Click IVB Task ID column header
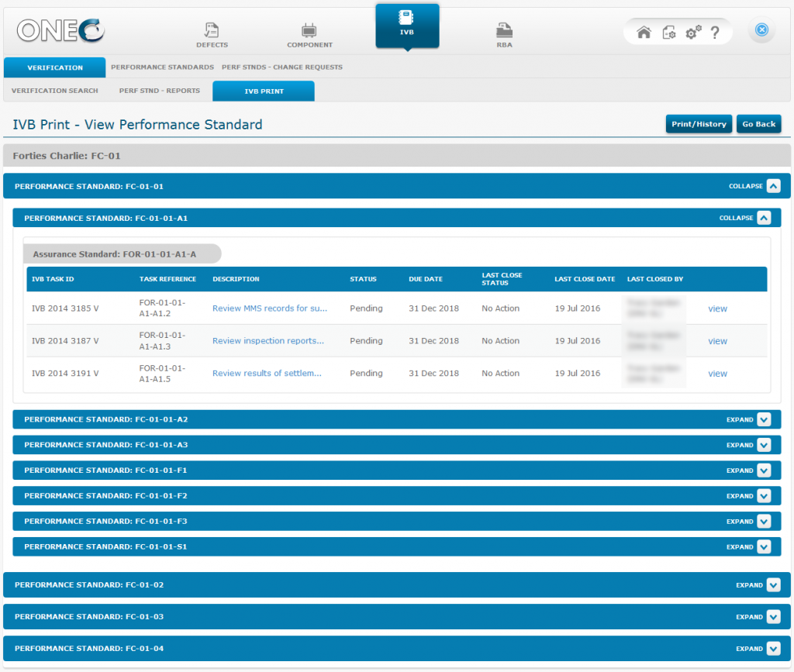794x672 pixels. tap(53, 279)
